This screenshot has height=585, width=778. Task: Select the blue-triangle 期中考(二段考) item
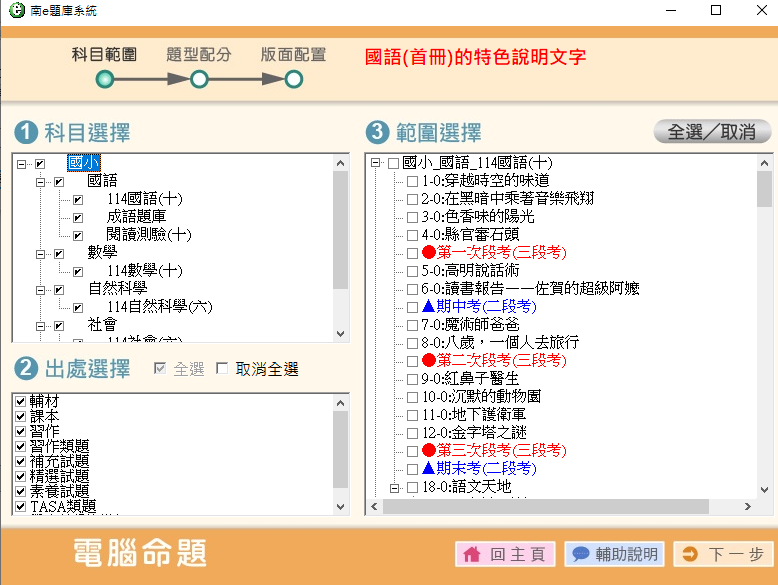coord(478,306)
